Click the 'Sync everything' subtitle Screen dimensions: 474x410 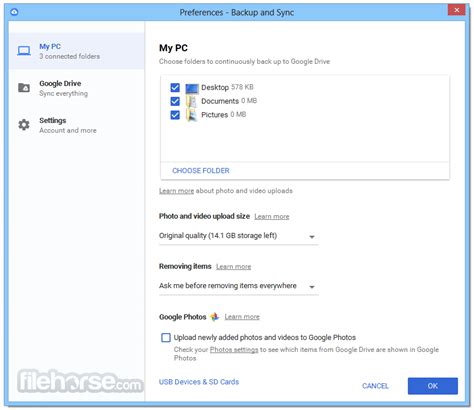coord(63,93)
